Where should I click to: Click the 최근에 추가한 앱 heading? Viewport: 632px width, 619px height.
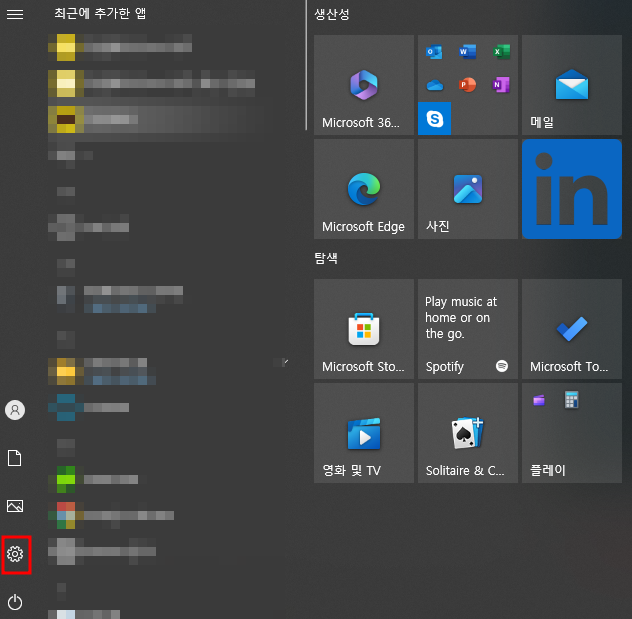coord(100,13)
